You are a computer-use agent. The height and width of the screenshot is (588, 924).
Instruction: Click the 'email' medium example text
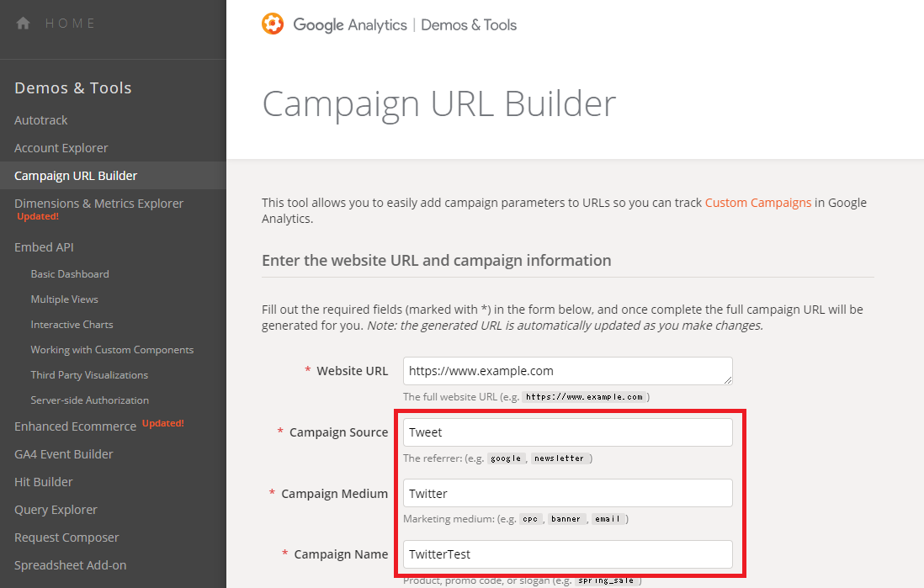(x=607, y=519)
